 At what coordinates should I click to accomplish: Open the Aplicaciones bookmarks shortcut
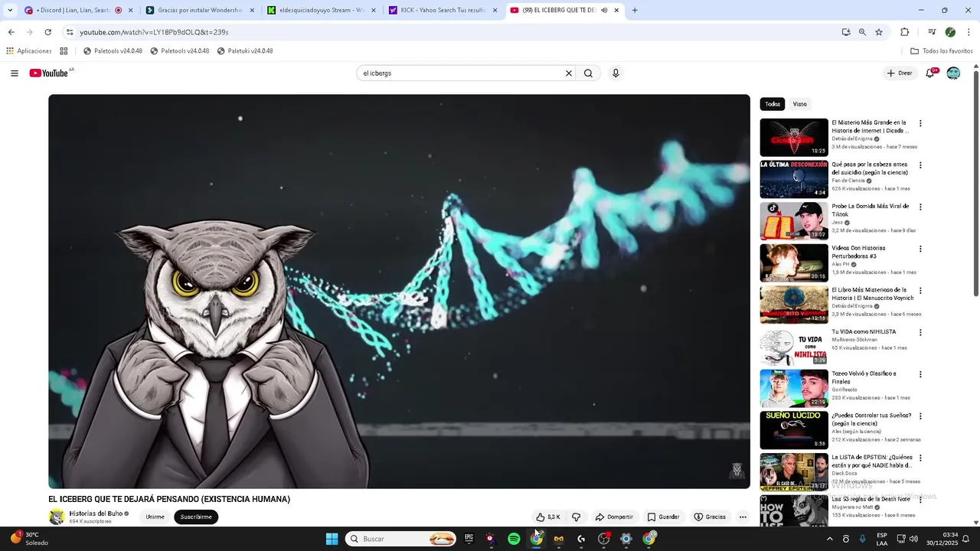(29, 51)
